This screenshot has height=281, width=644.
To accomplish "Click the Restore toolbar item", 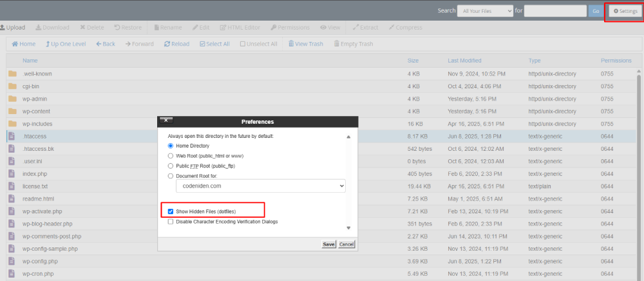I will click(x=128, y=28).
